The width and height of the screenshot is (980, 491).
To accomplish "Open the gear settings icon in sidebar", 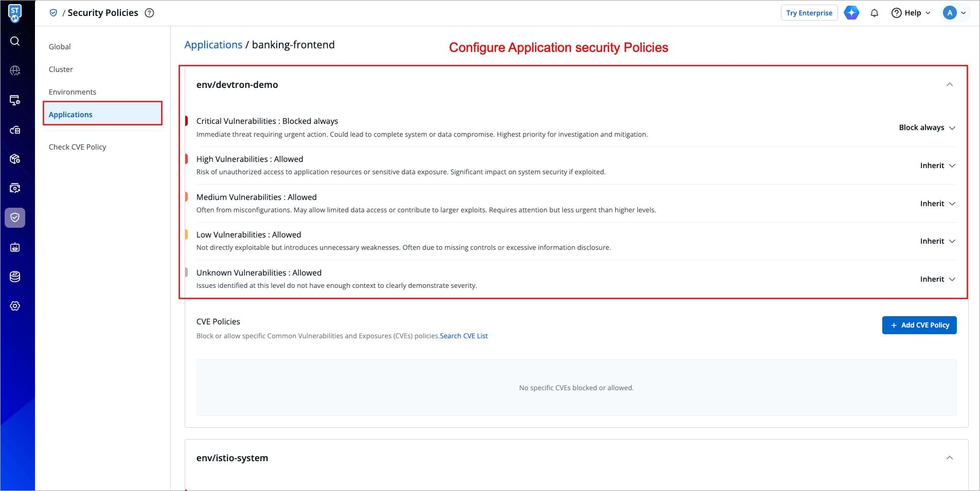I will [x=15, y=306].
